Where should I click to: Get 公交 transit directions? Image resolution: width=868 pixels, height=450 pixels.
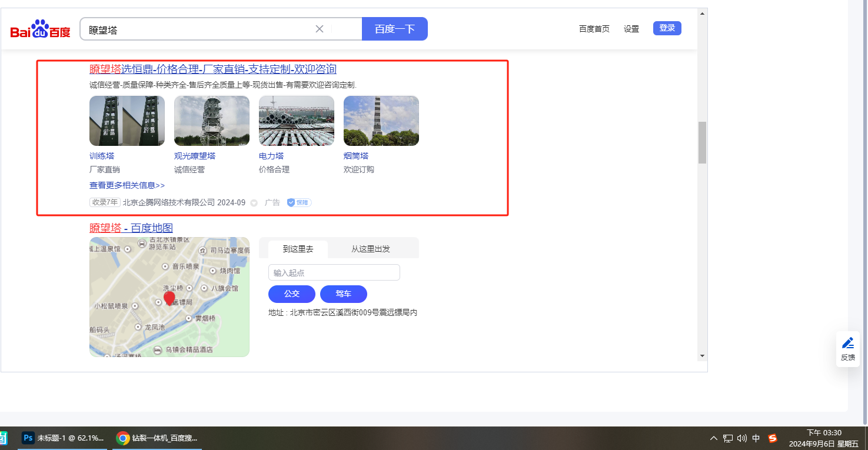[x=292, y=294]
